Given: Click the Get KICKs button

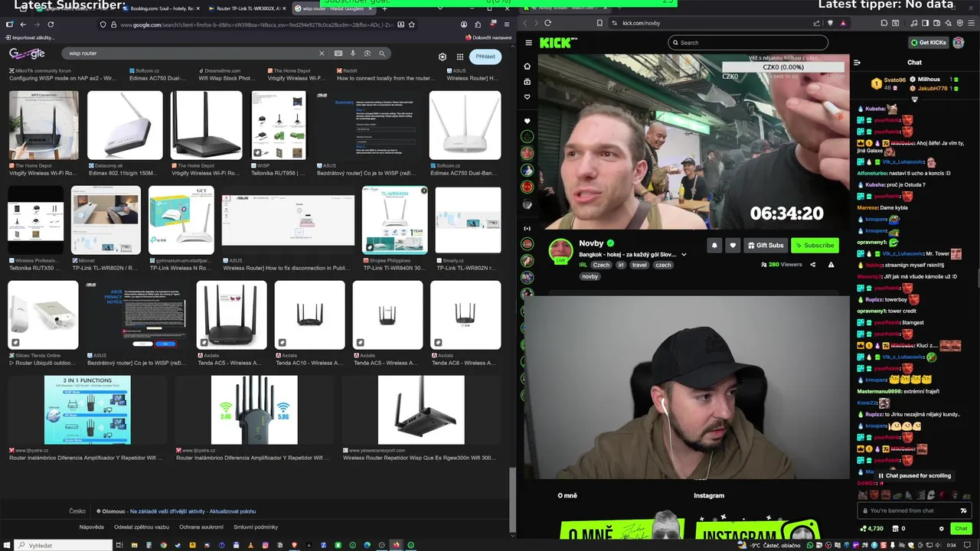Looking at the screenshot, I should pyautogui.click(x=928, y=43).
